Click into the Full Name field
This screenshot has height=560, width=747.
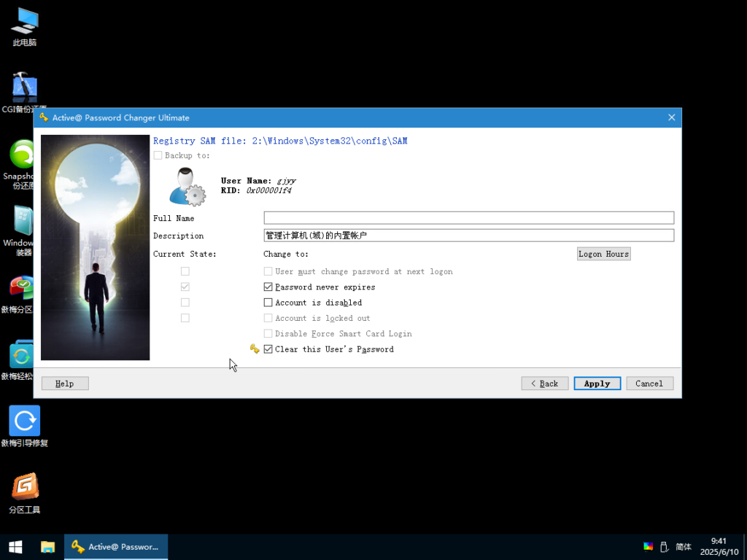click(469, 217)
